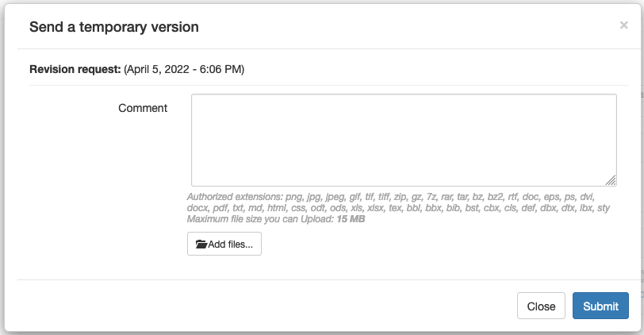This screenshot has width=644, height=335.
Task: Click the bold "15 MB" size limit
Action: 351,219
